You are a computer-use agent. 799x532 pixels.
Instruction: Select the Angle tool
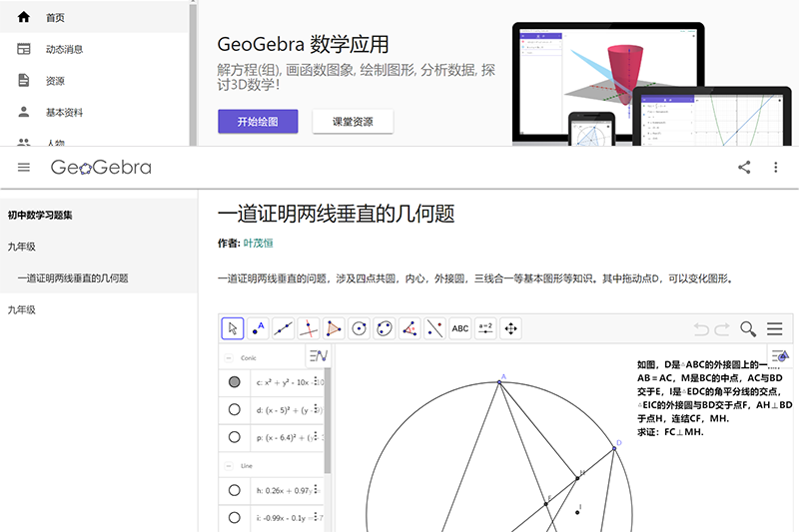409,328
